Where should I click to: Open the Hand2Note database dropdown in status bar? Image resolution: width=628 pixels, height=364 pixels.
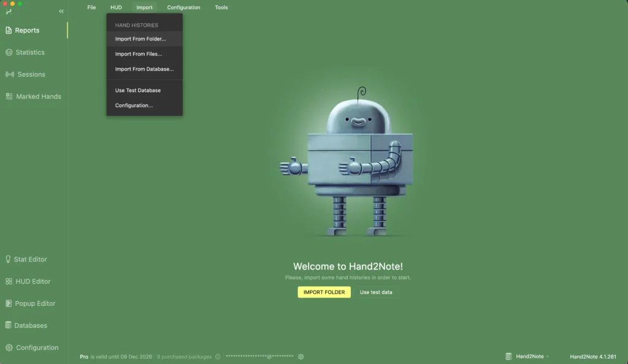527,357
